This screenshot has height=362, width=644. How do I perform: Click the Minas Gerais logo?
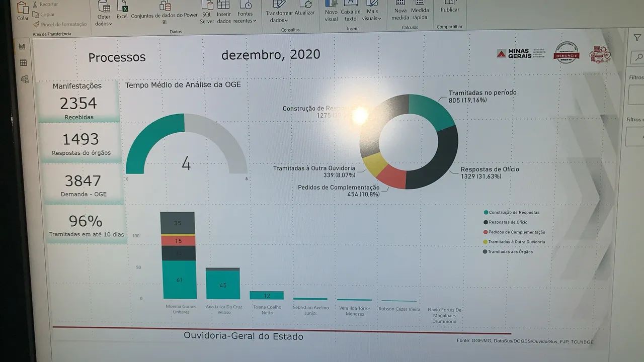[520, 53]
